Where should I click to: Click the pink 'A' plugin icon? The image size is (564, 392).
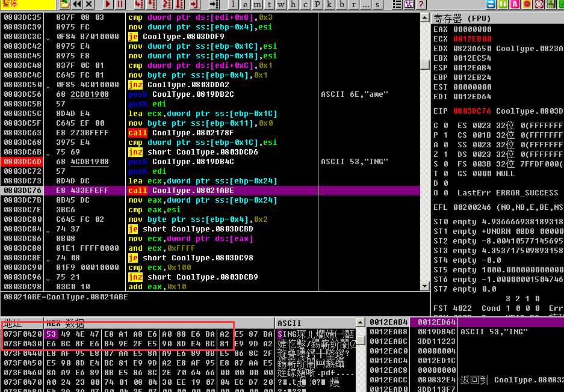click(x=515, y=4)
